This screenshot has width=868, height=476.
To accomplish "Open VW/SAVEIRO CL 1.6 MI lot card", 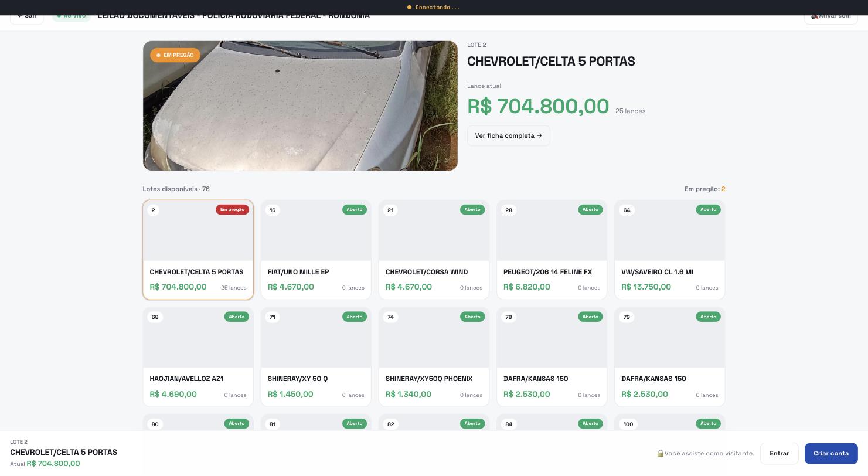I will [670, 250].
